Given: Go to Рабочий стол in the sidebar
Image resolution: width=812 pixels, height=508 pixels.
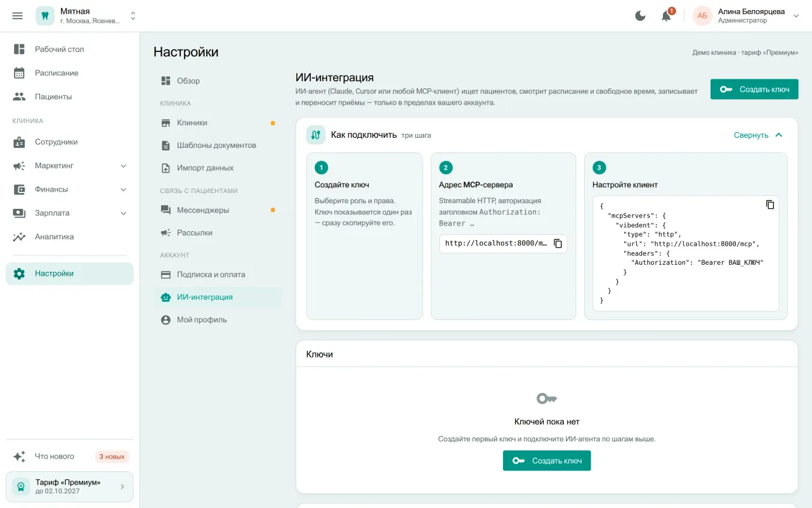Looking at the screenshot, I should click(x=70, y=49).
